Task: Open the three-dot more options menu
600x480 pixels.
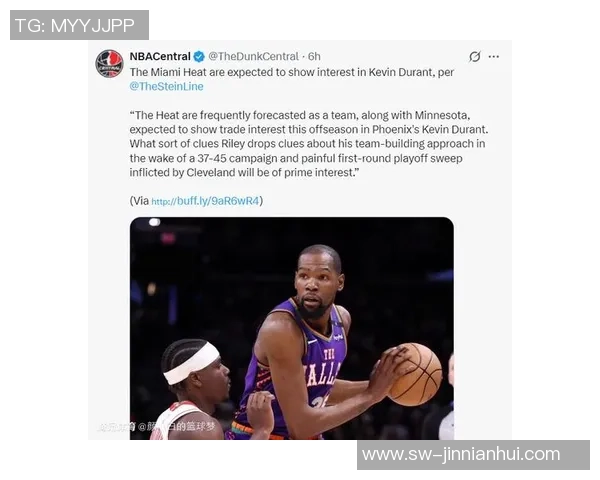Action: (x=494, y=57)
